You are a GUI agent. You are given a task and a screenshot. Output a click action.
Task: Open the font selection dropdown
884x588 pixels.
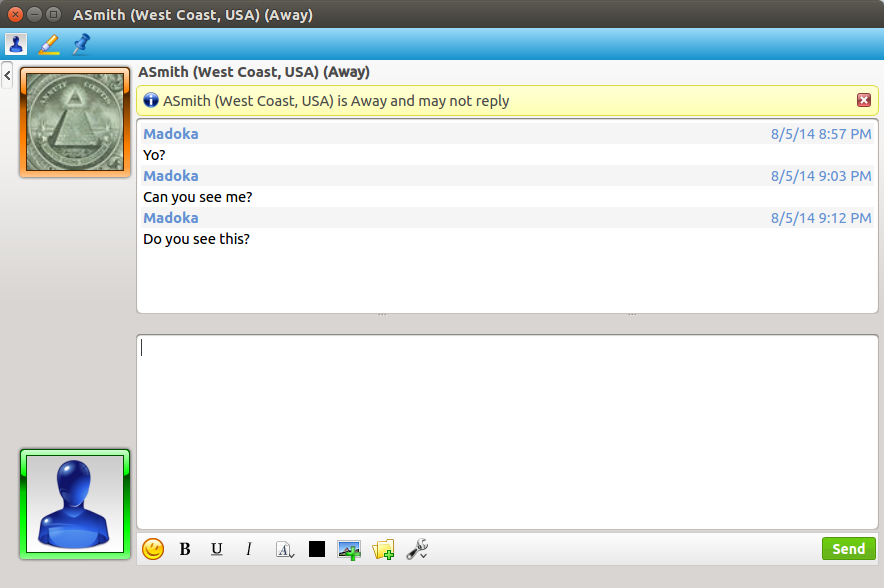pyautogui.click(x=285, y=549)
